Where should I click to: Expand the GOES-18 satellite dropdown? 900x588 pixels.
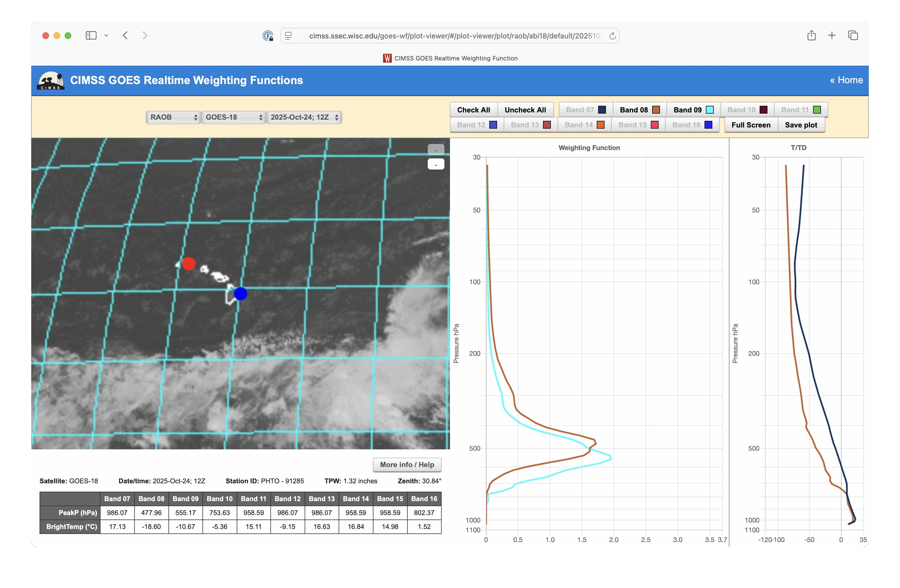233,117
